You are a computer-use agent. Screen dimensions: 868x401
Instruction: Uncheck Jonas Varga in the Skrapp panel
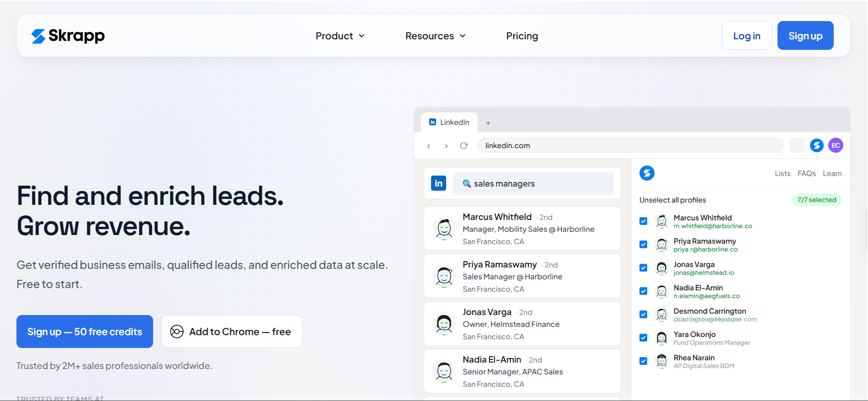click(x=643, y=268)
